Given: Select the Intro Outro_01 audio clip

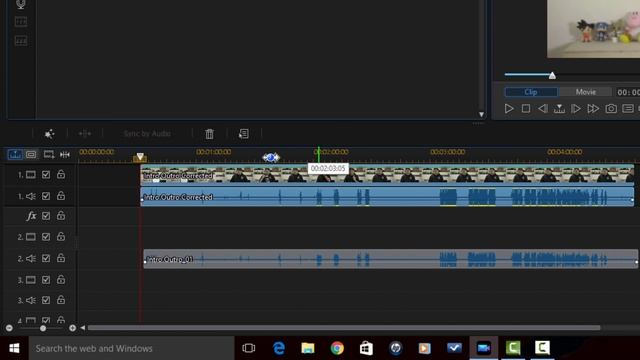Looking at the screenshot, I should pos(391,259).
